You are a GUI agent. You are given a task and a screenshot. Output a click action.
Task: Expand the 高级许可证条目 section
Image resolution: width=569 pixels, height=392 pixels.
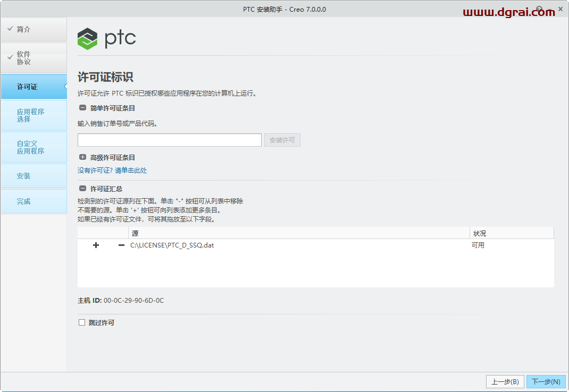tap(83, 157)
